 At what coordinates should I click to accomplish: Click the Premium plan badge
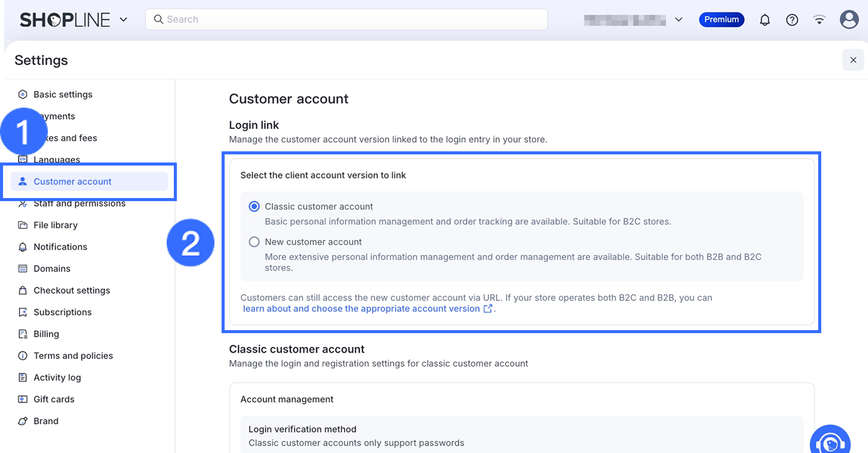[x=721, y=20]
